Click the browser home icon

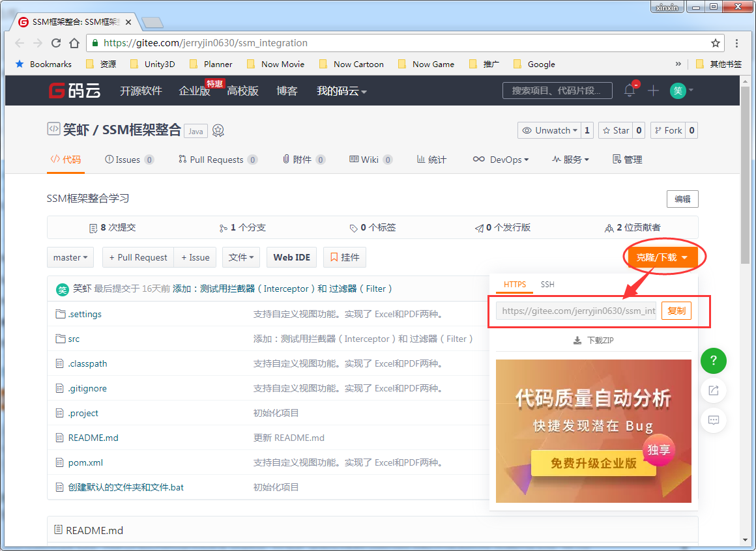pos(74,43)
